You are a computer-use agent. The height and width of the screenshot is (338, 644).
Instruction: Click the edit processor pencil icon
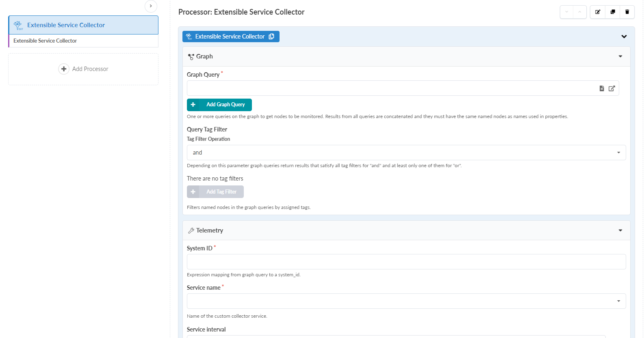pyautogui.click(x=598, y=12)
